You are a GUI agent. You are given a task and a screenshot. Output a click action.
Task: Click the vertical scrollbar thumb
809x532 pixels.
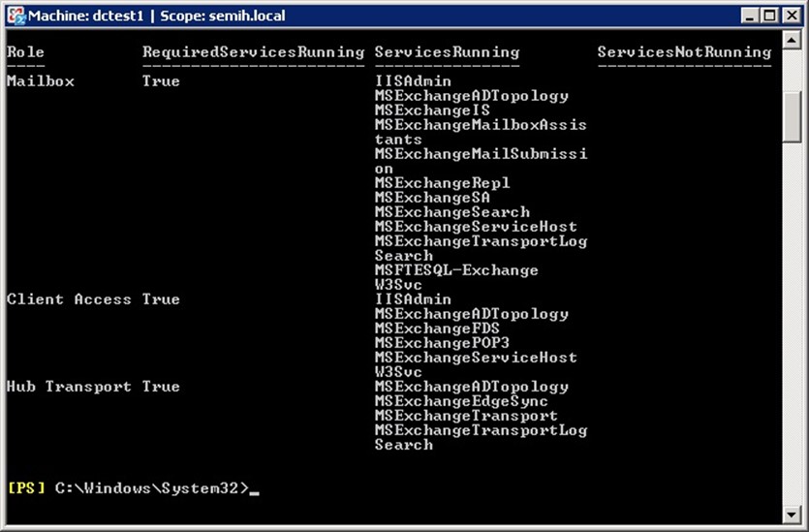[793, 118]
